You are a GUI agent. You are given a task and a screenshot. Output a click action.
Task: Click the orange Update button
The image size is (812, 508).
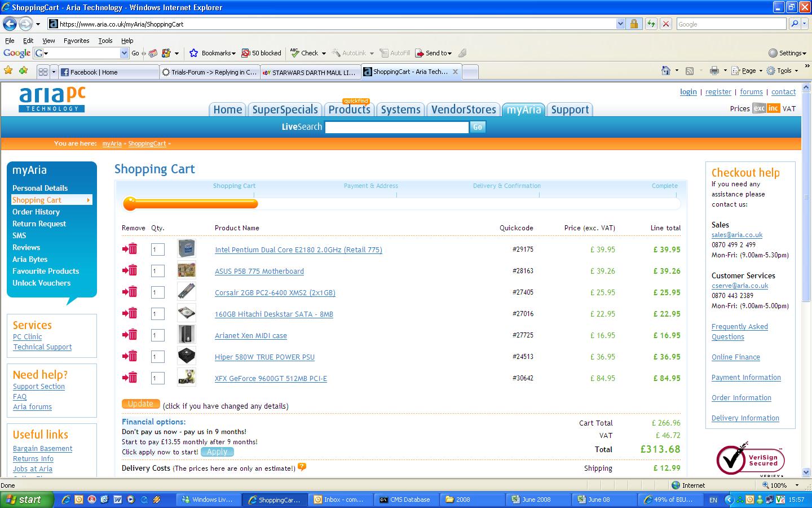click(140, 404)
